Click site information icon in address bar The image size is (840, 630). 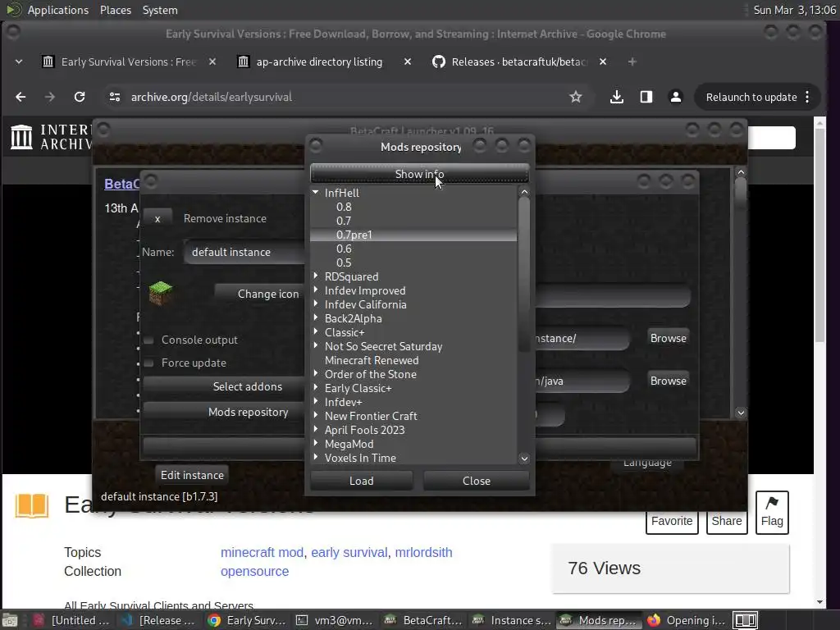click(115, 97)
